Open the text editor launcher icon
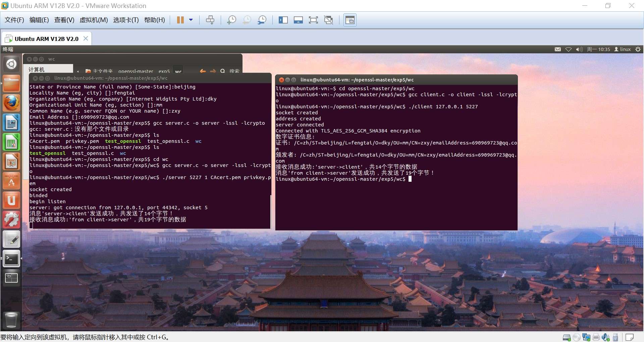The width and height of the screenshot is (644, 342). point(11,239)
